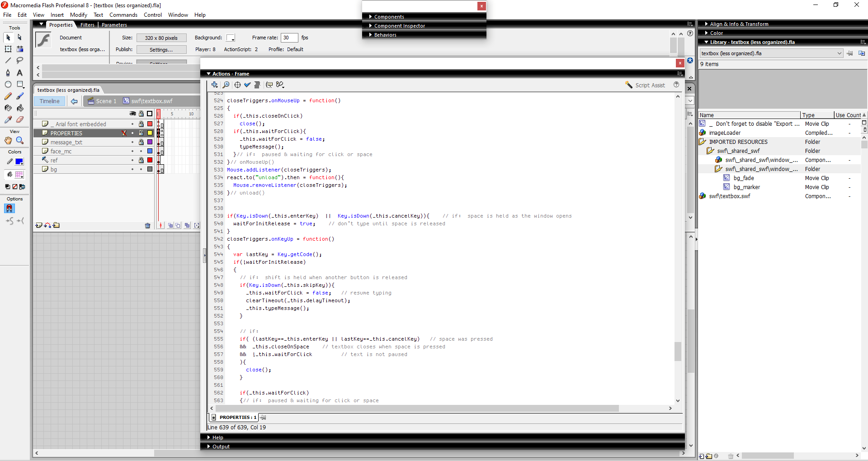Select the Text tool in Tools panel

tap(20, 72)
